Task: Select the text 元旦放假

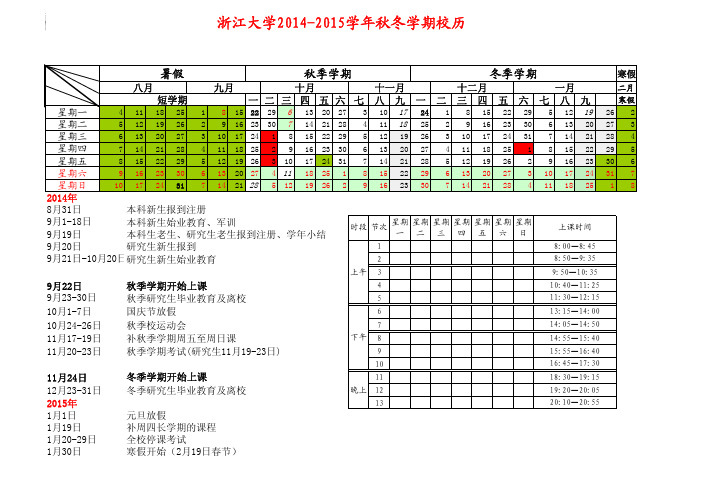Action: tap(146, 415)
